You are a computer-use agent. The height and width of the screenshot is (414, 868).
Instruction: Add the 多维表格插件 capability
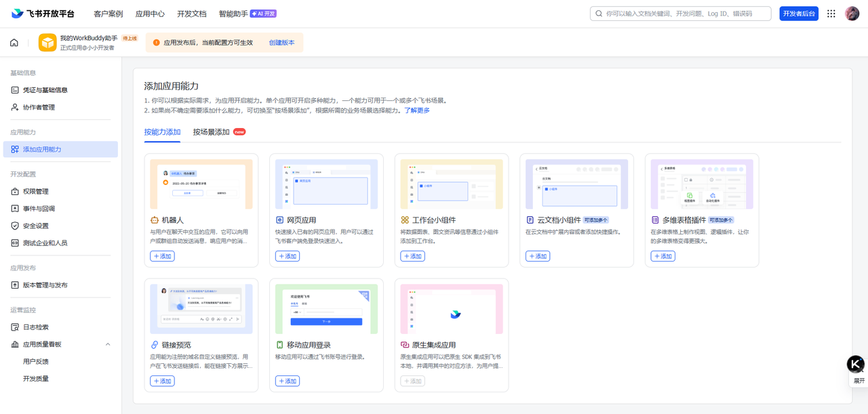coord(663,256)
